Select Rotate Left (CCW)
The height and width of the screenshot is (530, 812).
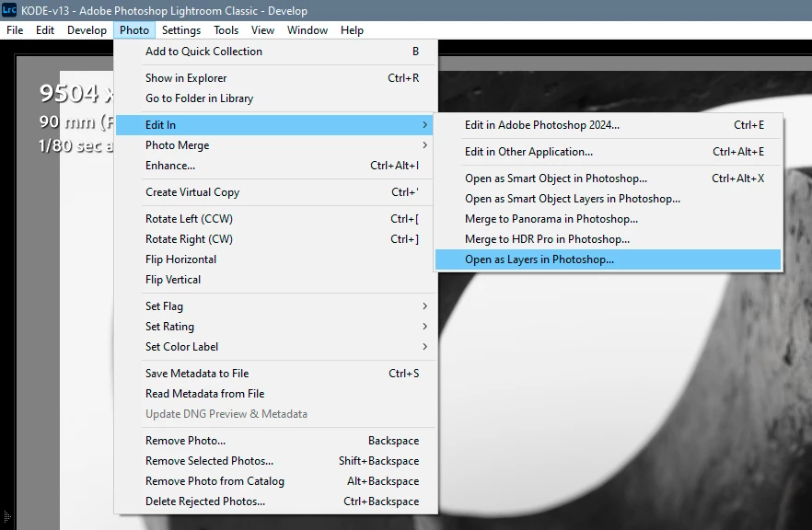tap(275, 219)
